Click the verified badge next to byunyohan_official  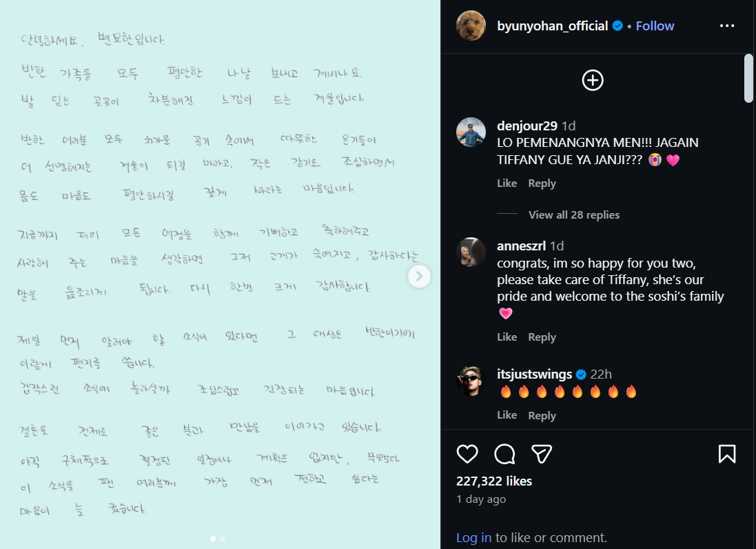[617, 26]
